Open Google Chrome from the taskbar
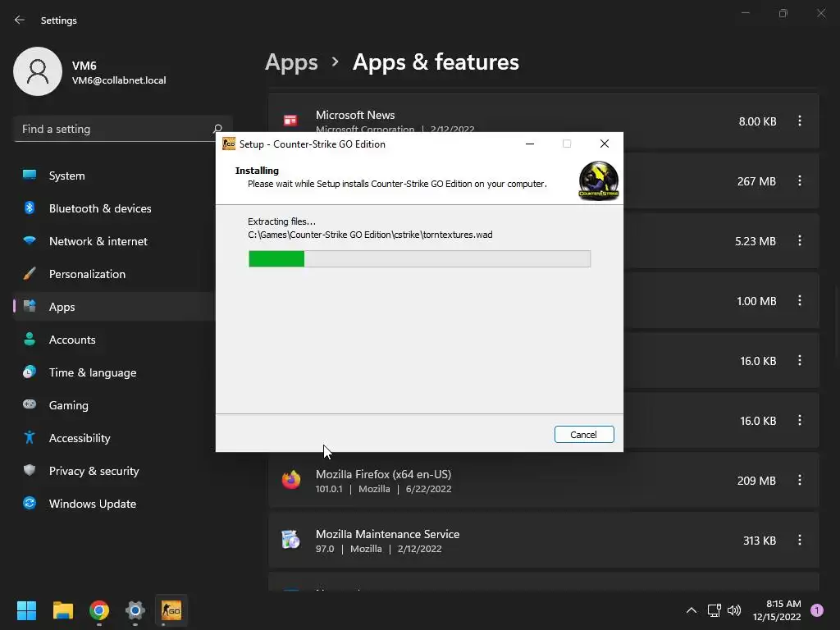Screen dimensions: 840x630 pos(99,610)
